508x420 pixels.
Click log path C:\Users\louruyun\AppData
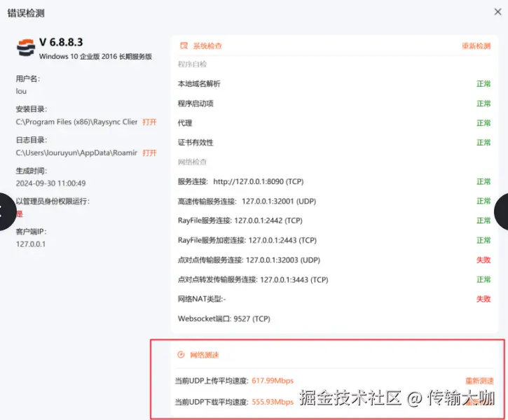tap(76, 153)
